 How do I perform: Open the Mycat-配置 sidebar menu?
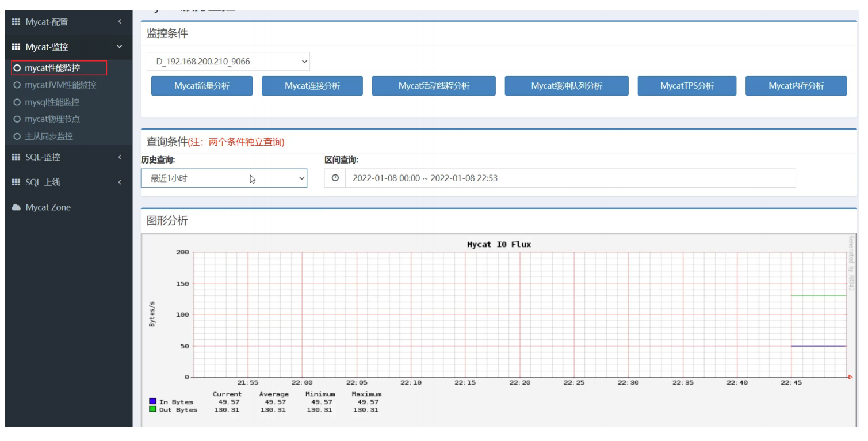69,22
